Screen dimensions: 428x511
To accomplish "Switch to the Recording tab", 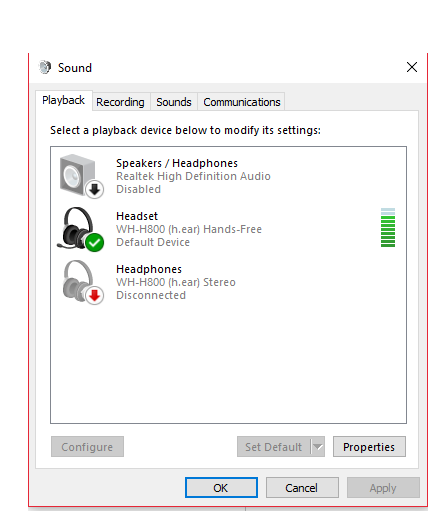I will 120,102.
